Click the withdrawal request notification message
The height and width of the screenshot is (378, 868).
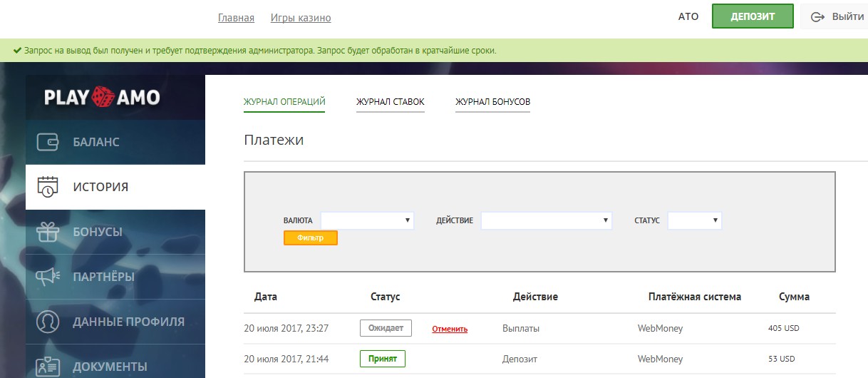tap(260, 51)
